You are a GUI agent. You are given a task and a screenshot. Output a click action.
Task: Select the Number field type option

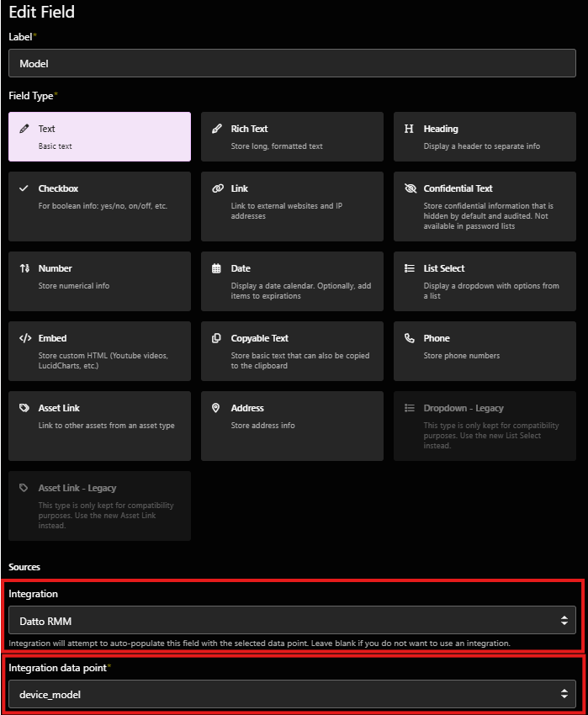point(99,281)
